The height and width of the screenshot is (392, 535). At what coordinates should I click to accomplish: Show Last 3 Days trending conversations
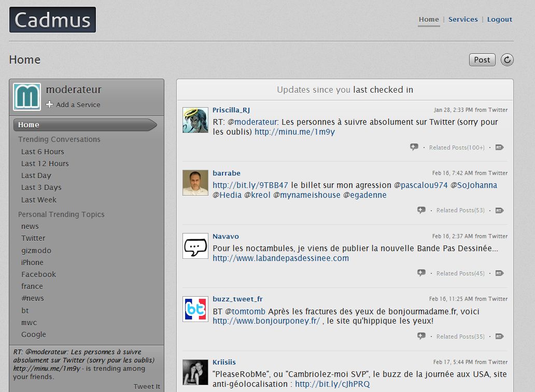tap(41, 187)
